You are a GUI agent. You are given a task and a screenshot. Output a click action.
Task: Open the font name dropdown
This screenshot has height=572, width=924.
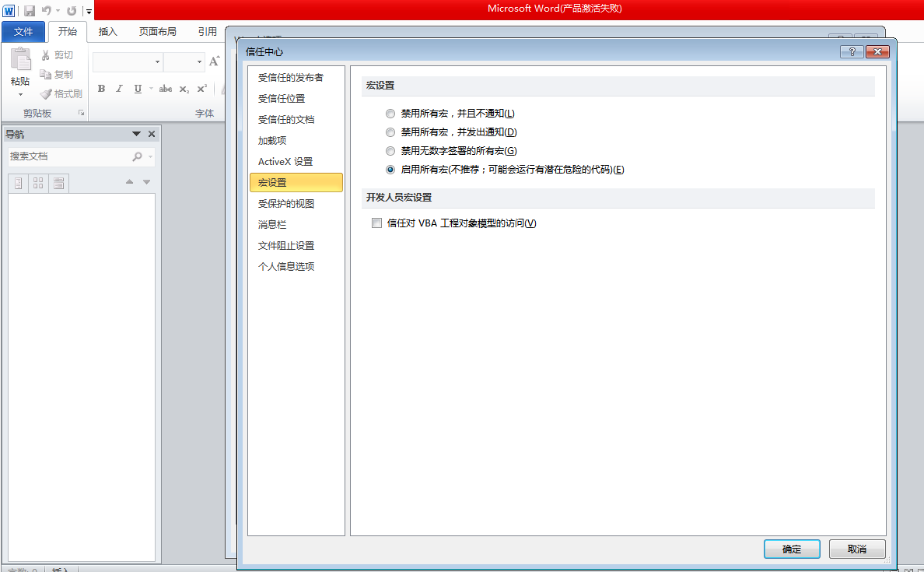pos(157,61)
